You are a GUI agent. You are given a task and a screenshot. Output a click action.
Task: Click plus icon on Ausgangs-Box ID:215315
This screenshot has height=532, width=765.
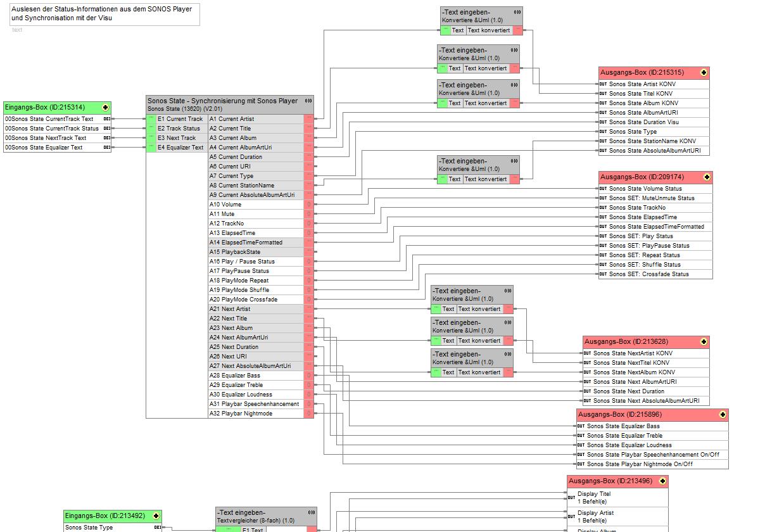pos(704,73)
